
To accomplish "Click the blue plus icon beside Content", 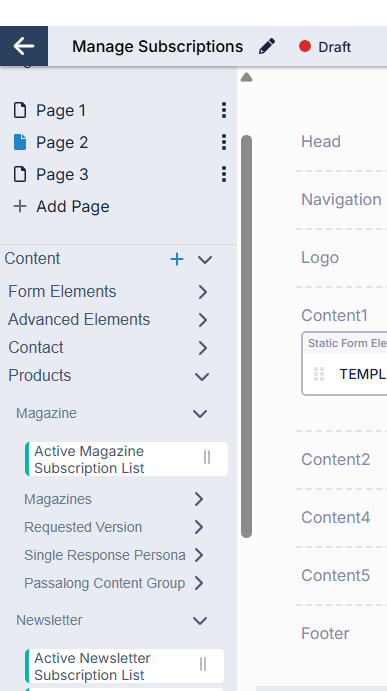I will 177,259.
